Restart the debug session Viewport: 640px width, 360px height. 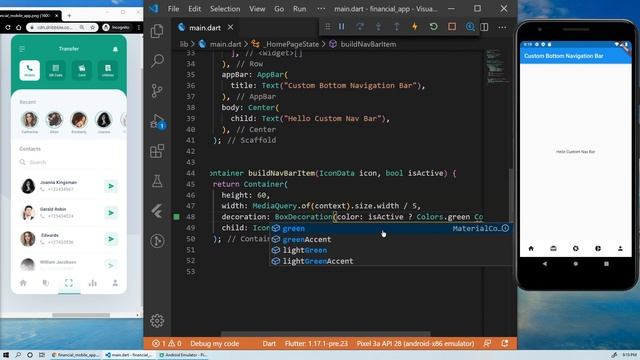433,27
